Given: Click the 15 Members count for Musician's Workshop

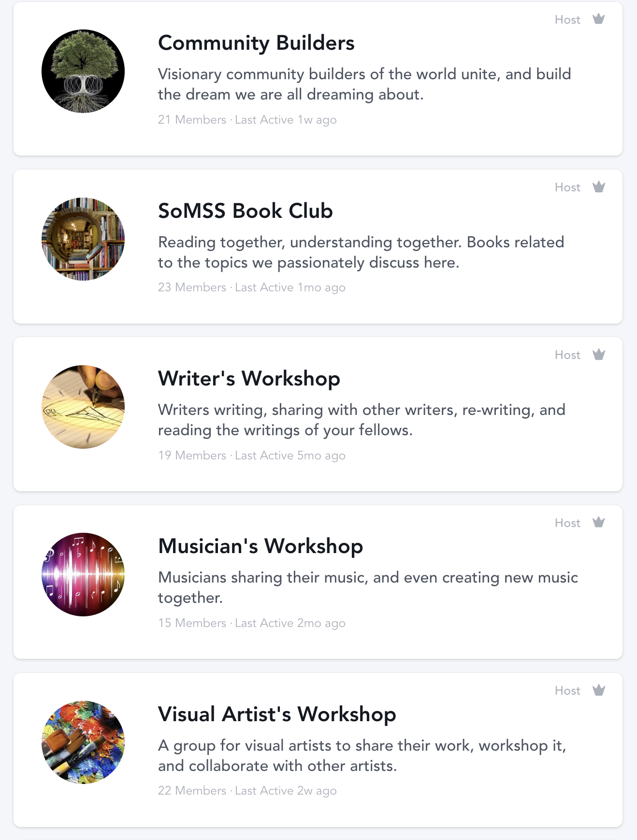Looking at the screenshot, I should click(192, 623).
